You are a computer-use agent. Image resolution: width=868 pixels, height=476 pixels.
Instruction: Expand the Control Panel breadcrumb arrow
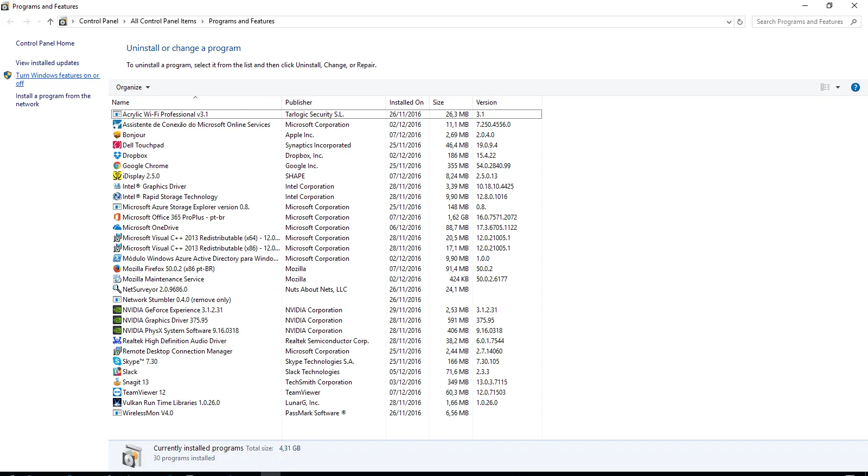click(124, 22)
